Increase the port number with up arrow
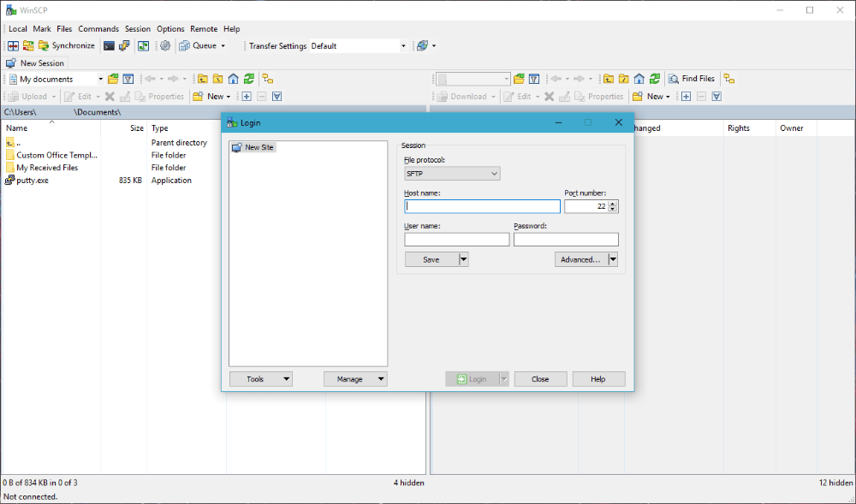Viewport: 856px width, 504px height. [x=613, y=204]
